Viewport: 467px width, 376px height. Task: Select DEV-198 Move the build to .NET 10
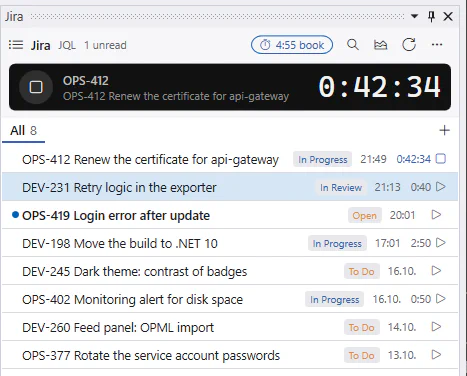(x=230, y=243)
